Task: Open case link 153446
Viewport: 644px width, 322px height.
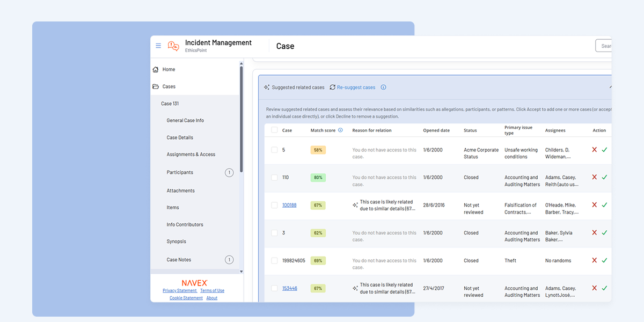Action: point(290,288)
